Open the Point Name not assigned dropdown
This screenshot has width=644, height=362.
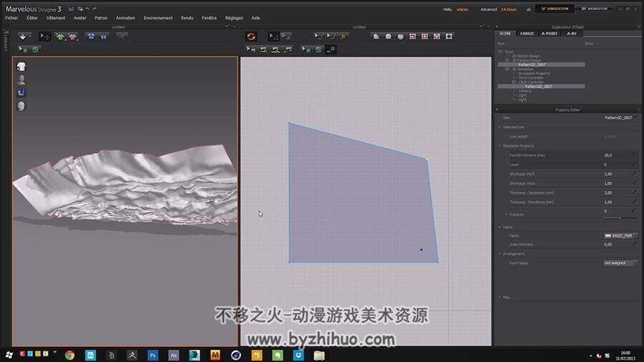point(620,263)
